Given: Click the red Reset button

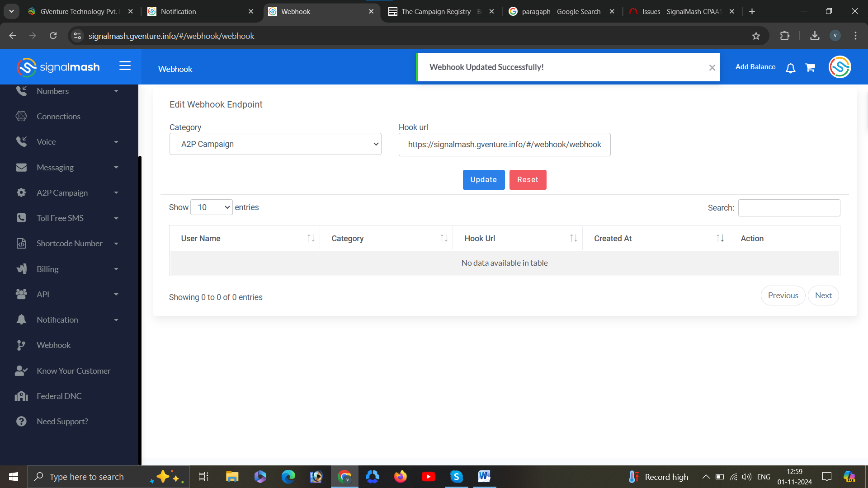Looking at the screenshot, I should click(528, 180).
